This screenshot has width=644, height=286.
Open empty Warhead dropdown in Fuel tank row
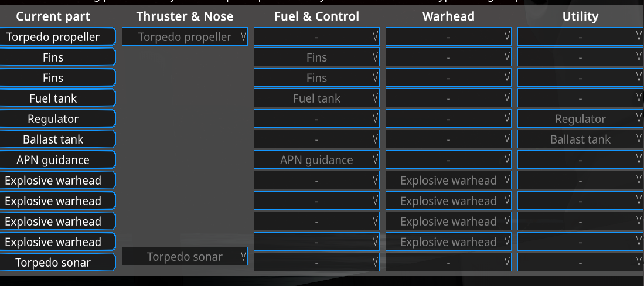[x=448, y=98]
